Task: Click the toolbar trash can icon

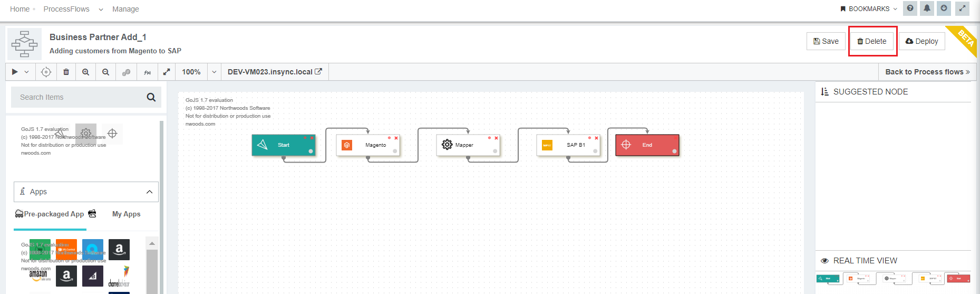Action: click(66, 72)
